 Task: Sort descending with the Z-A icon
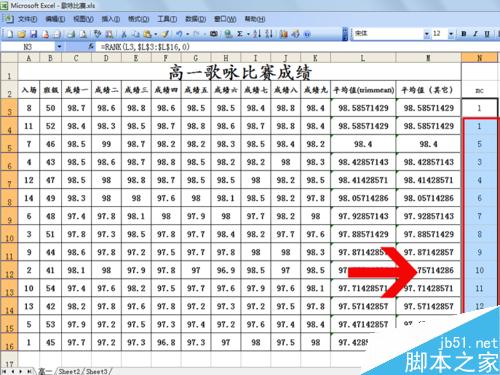click(269, 34)
